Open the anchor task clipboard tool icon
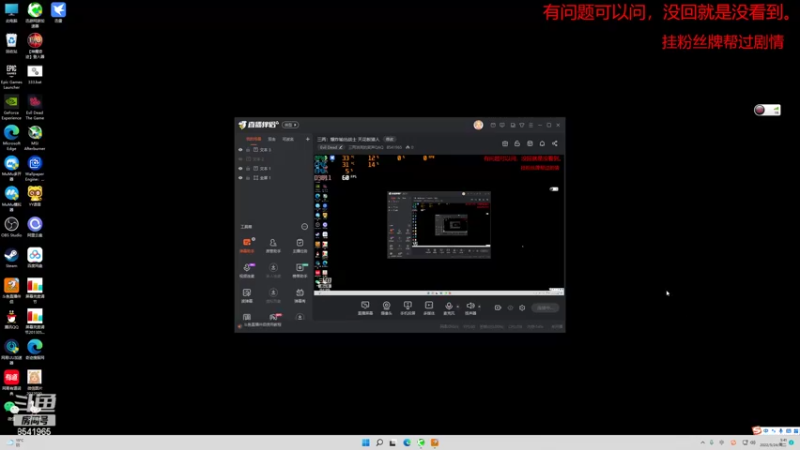This screenshot has height=450, width=800. tap(299, 245)
